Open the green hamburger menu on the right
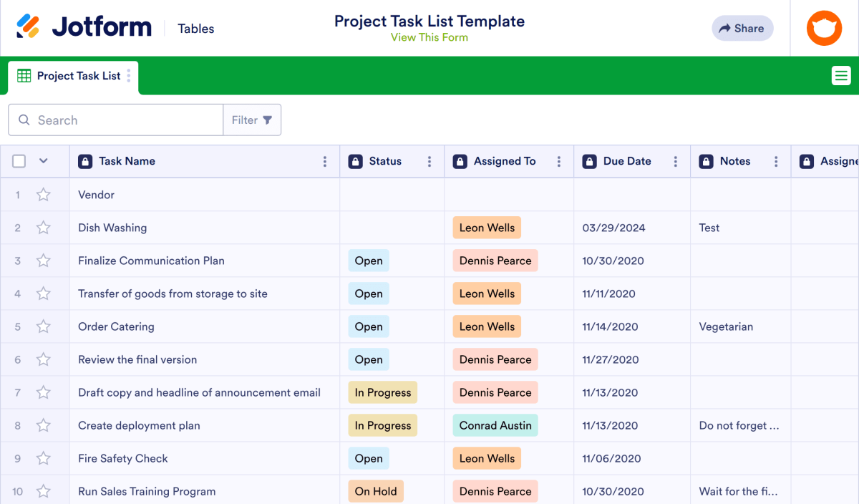Screen dimensions: 859x504 coord(840,74)
